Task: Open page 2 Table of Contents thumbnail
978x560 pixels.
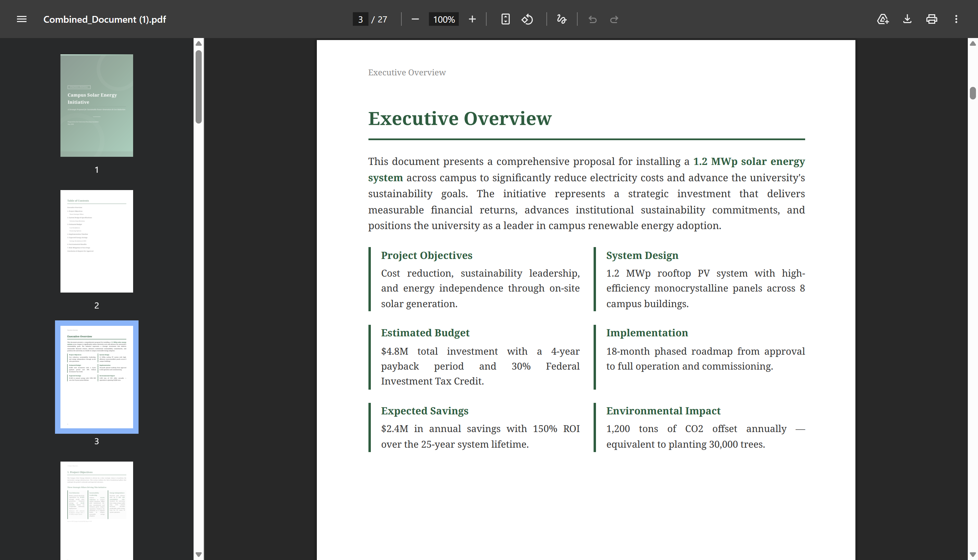Action: (x=96, y=241)
